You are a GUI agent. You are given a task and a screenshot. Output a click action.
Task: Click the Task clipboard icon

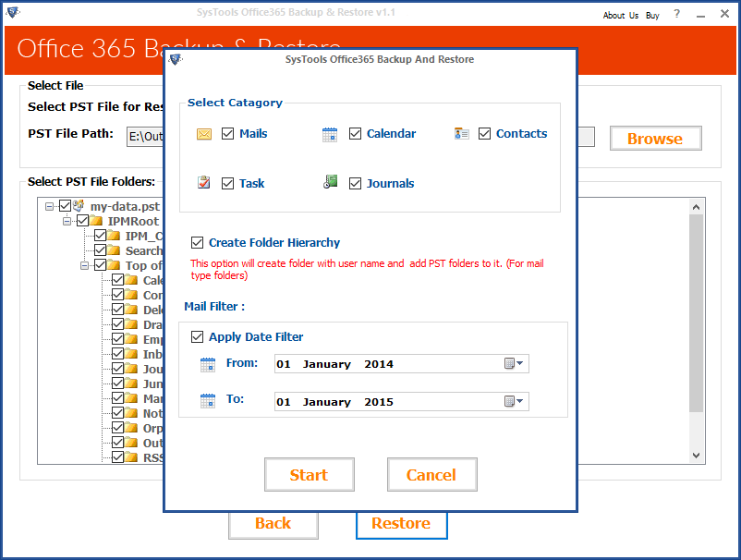point(203,182)
